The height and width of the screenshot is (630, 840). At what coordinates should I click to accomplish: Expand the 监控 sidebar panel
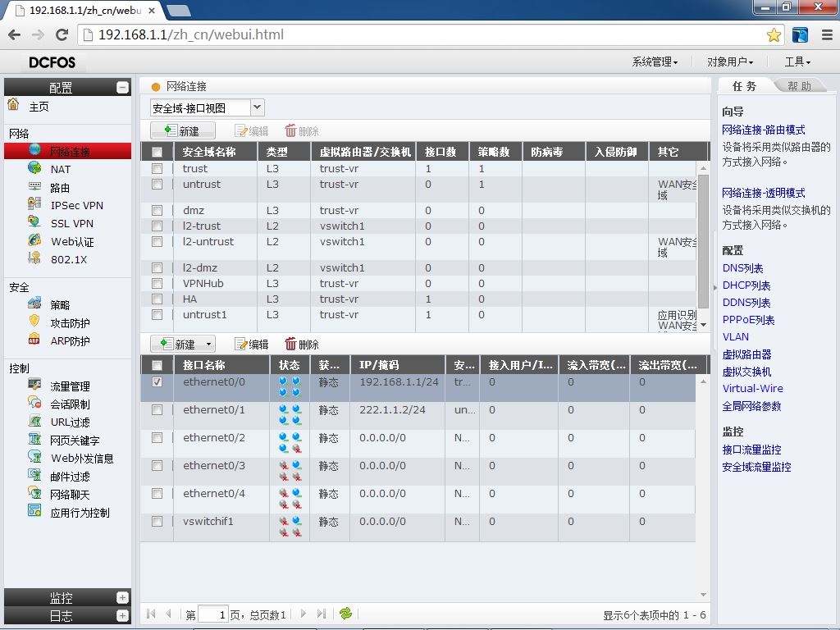(123, 597)
